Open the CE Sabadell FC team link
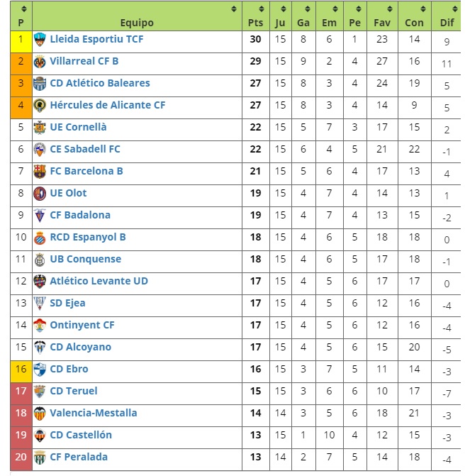Viewport: 470px width, 476px height. click(x=85, y=149)
